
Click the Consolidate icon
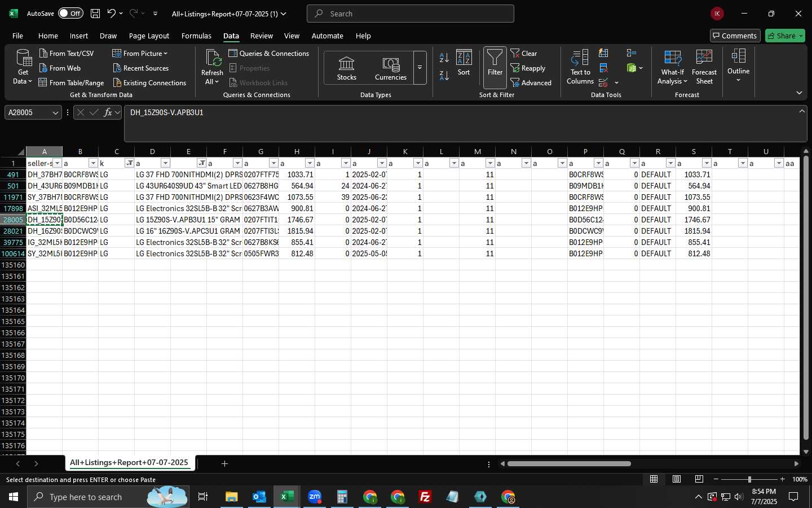[632, 53]
